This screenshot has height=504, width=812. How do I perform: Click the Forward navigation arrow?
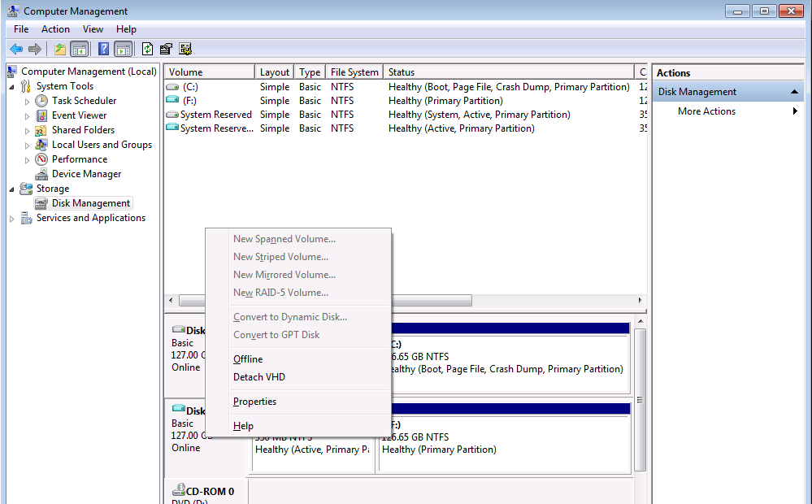(33, 48)
